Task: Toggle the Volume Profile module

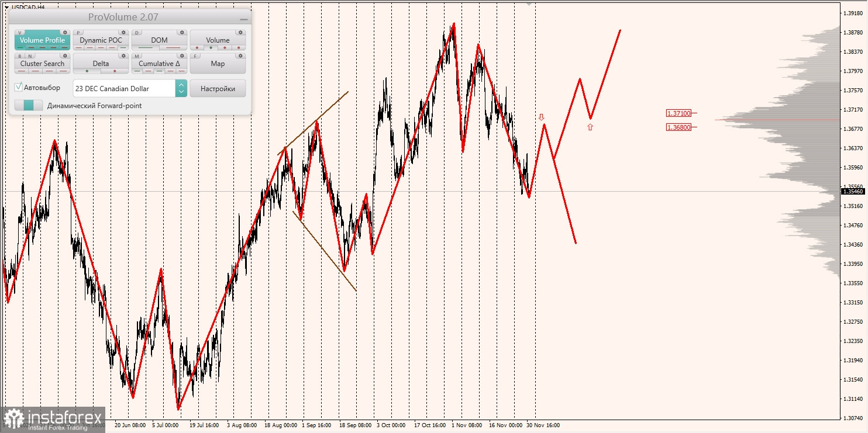Action: [x=42, y=40]
